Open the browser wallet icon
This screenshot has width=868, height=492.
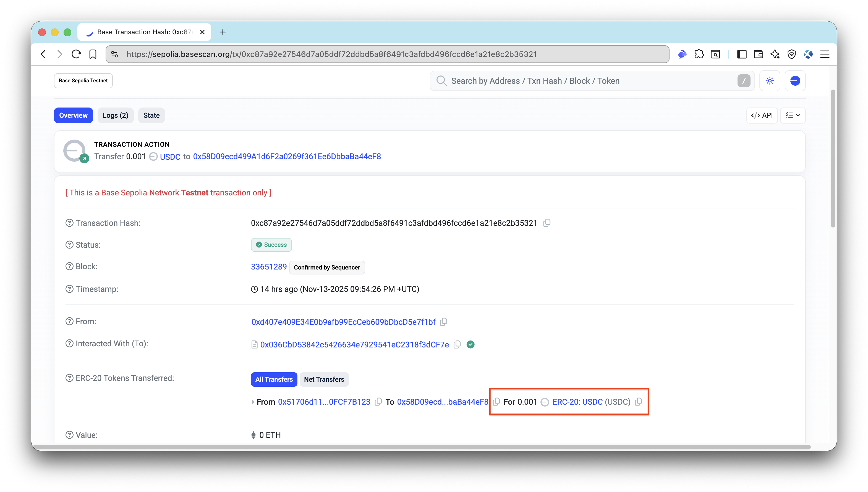point(758,54)
